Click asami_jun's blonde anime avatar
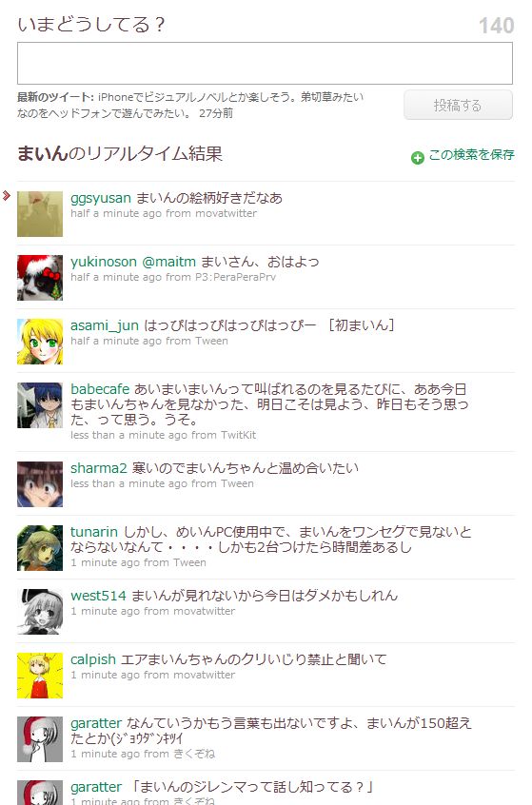This screenshot has width=532, height=805. pyautogui.click(x=40, y=342)
